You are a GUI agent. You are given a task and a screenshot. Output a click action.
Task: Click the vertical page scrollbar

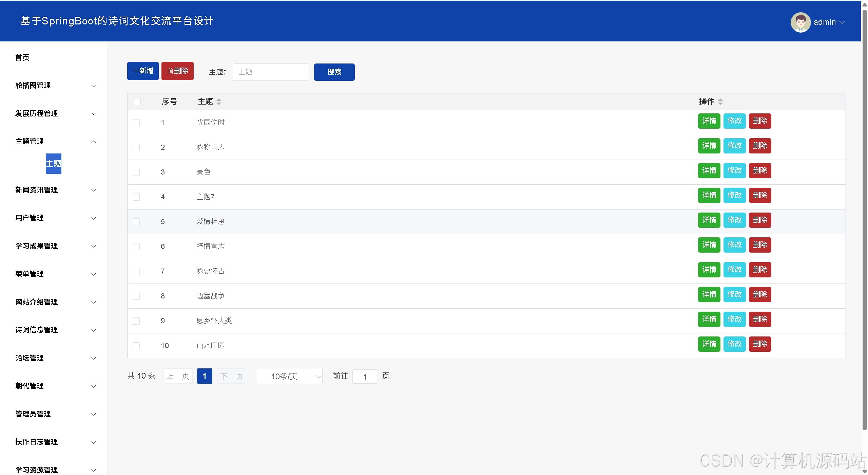pyautogui.click(x=865, y=221)
